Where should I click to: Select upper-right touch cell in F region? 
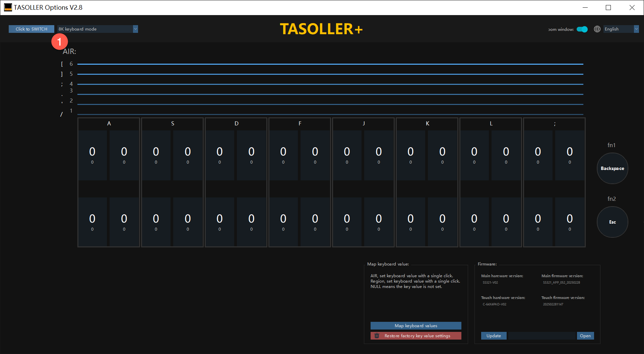click(x=315, y=155)
